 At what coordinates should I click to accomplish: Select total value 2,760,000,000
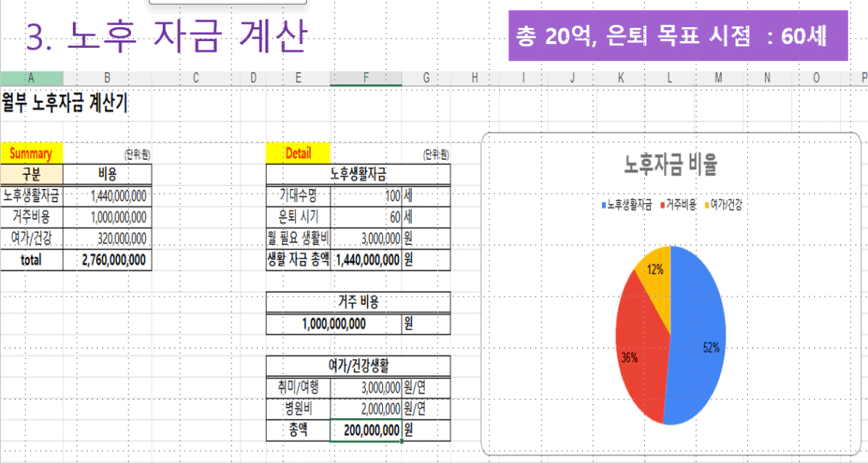[x=108, y=260]
